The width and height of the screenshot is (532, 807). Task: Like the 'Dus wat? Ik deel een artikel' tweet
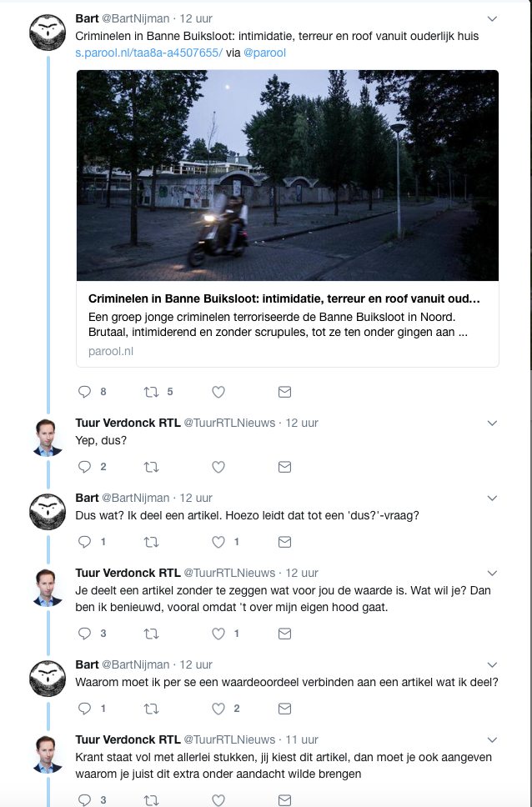(x=218, y=542)
